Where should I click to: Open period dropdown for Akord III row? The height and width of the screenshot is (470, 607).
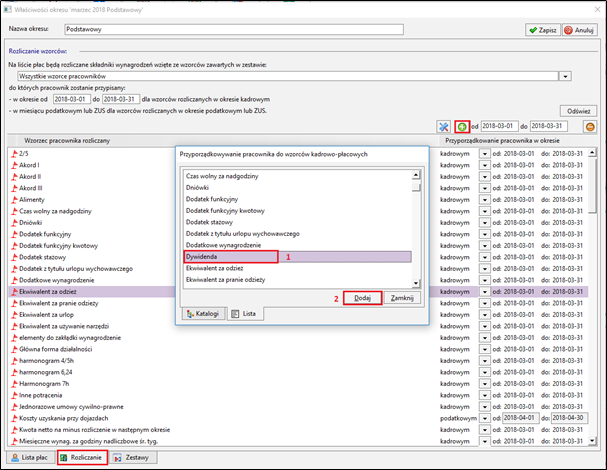point(484,188)
